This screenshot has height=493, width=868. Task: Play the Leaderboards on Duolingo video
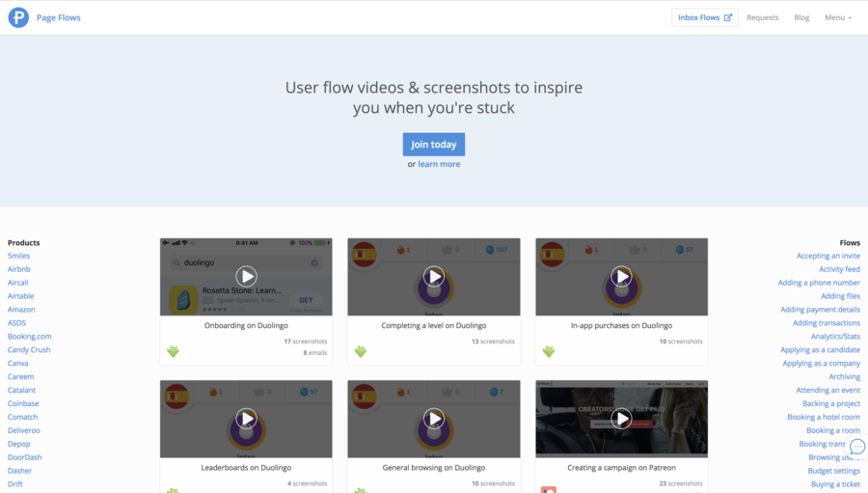point(246,419)
